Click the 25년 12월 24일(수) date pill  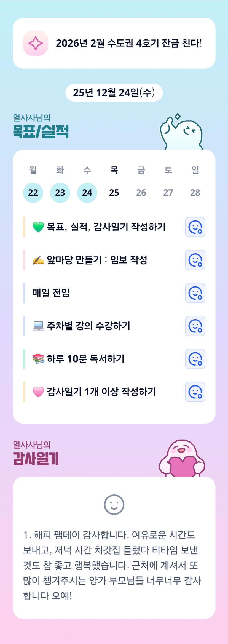[114, 93]
